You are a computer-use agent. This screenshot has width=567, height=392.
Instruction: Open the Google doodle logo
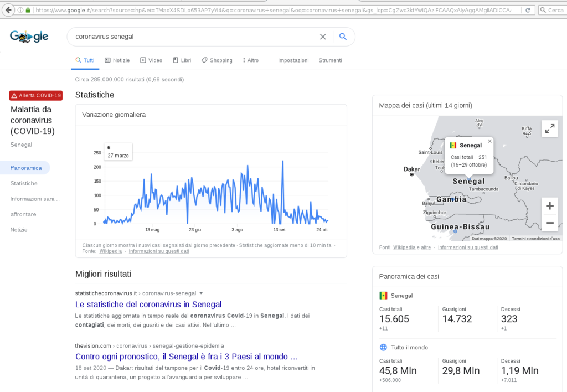click(x=29, y=36)
